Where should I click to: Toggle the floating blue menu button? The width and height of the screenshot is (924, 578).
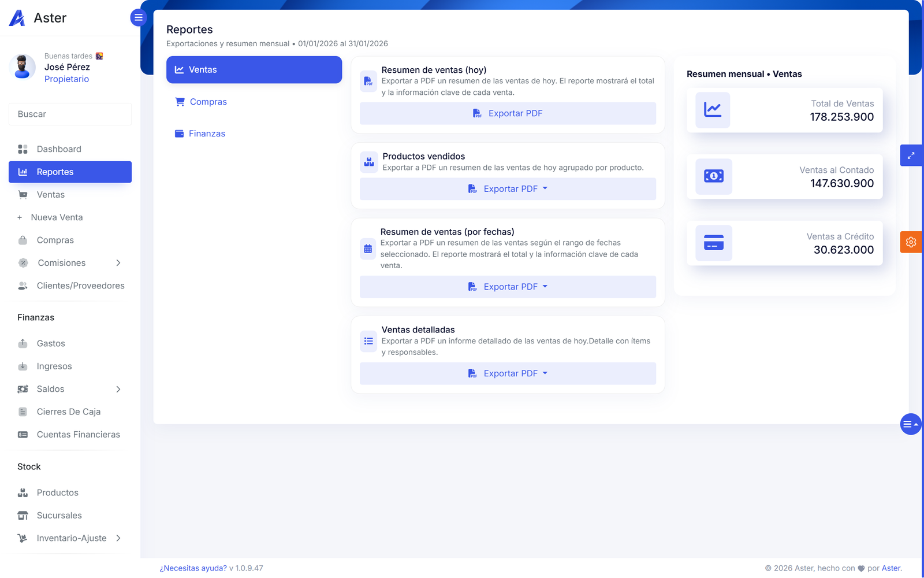(x=910, y=424)
